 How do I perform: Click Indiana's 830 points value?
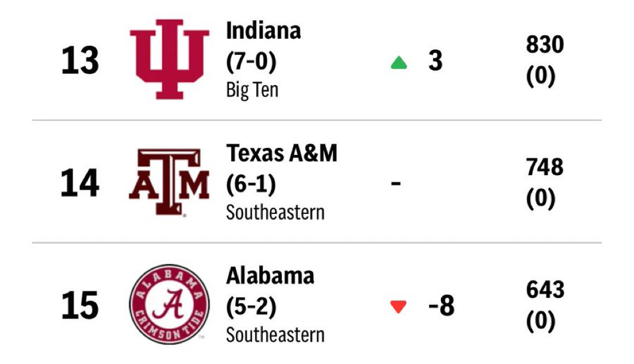coord(545,45)
